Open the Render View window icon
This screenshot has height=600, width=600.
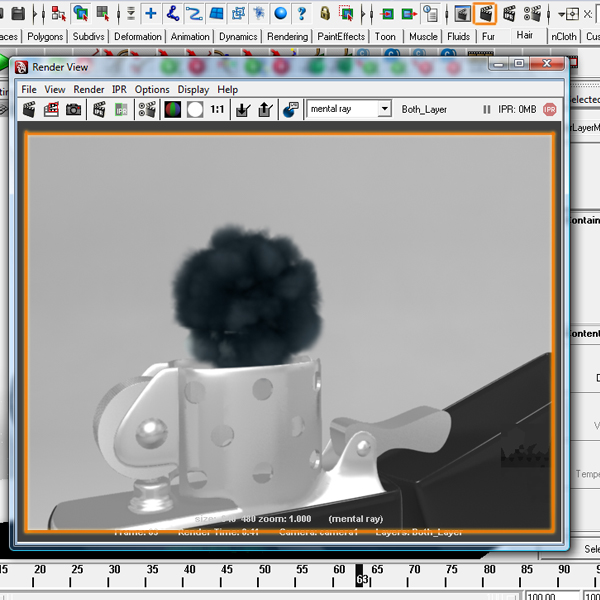(x=462, y=14)
